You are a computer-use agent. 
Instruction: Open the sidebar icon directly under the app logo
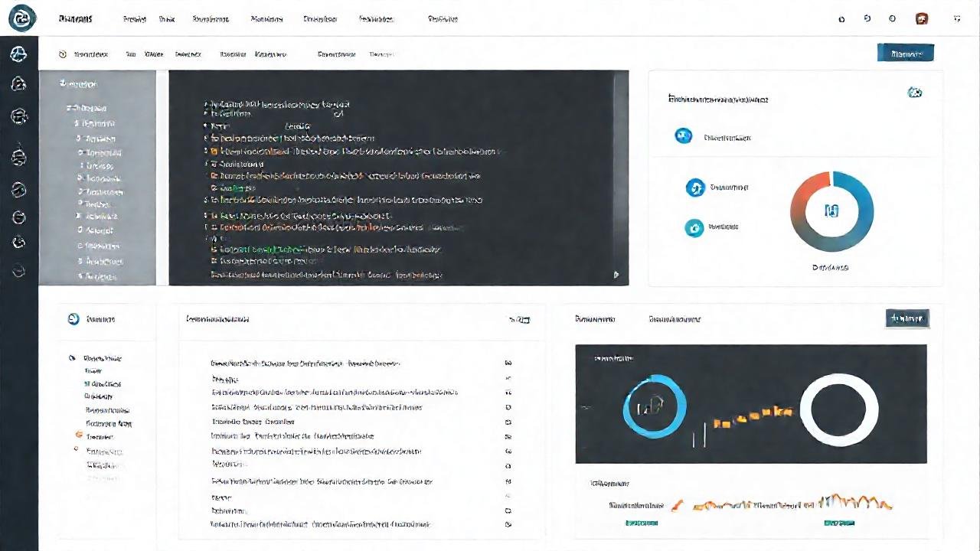[x=19, y=54]
